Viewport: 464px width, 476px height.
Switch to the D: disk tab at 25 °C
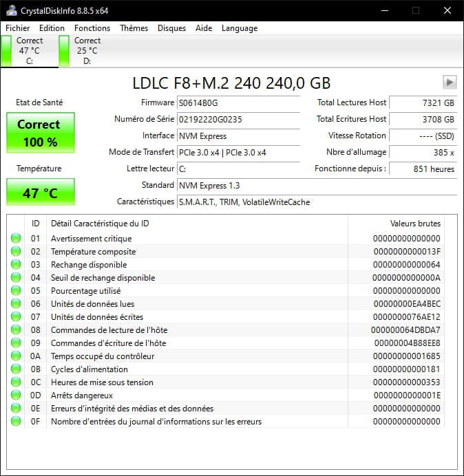click(87, 51)
